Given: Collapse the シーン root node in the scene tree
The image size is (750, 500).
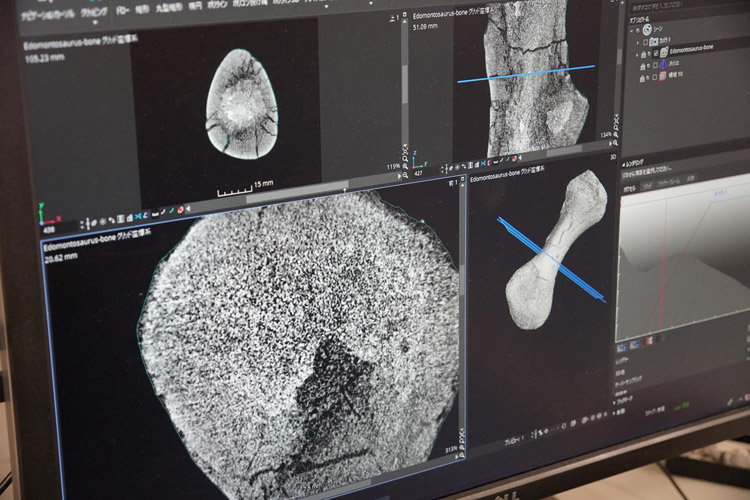Looking at the screenshot, I should 632,30.
